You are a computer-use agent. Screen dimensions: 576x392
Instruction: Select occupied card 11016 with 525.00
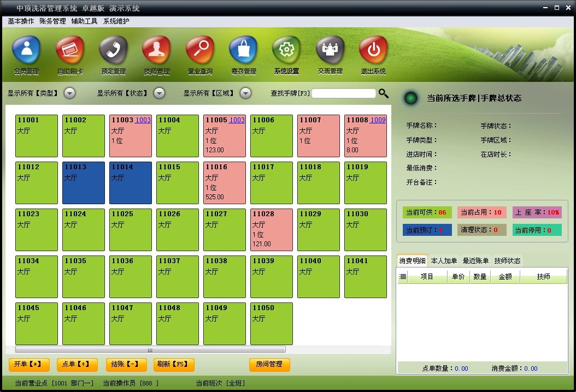225,183
